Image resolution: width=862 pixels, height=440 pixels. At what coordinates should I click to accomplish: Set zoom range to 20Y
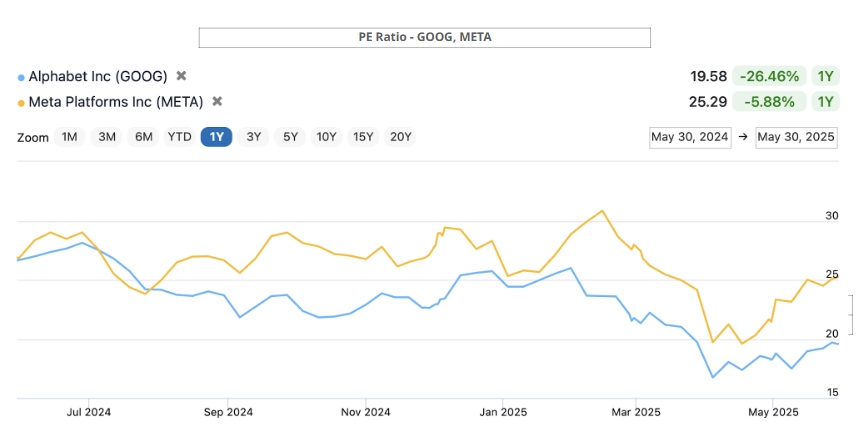[x=400, y=137]
